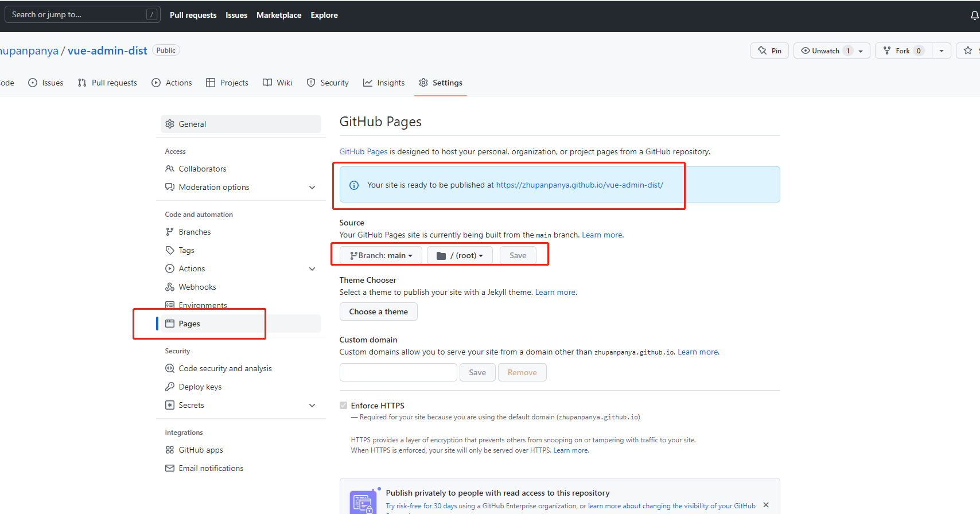Click Learn more in the Source description
The height and width of the screenshot is (514, 980).
pyautogui.click(x=602, y=235)
